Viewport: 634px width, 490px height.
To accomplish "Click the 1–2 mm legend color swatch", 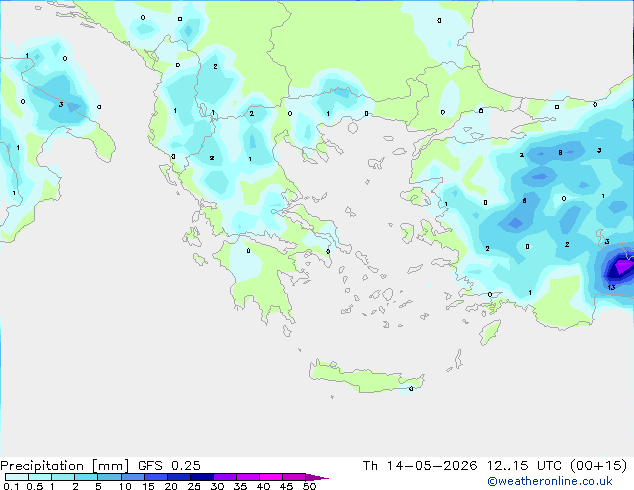I will point(63,477).
